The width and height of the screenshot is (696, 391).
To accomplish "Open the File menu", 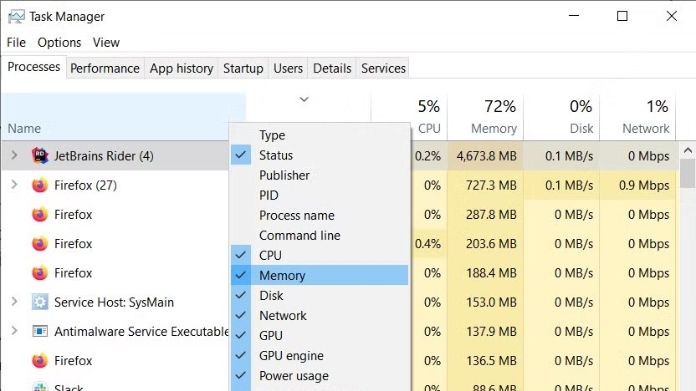I will click(x=16, y=43).
